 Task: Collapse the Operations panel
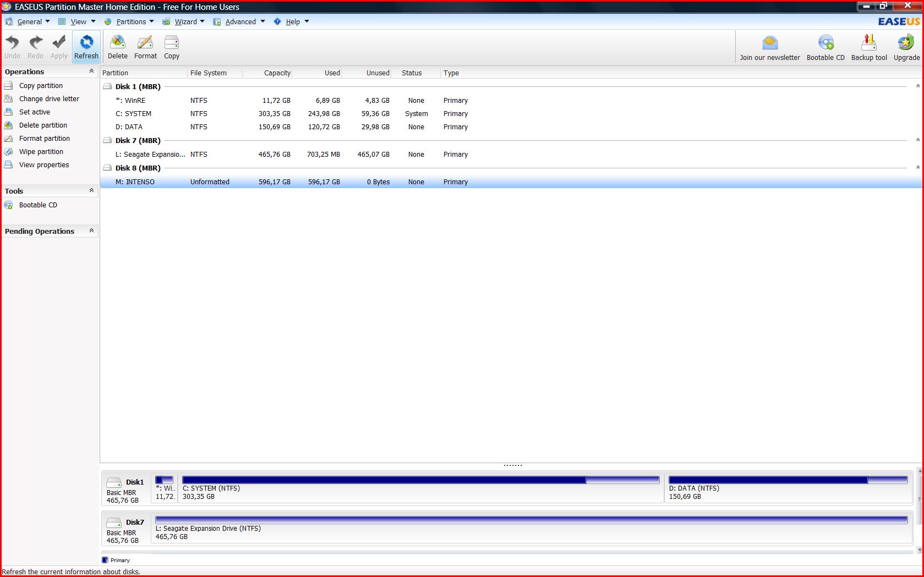(x=91, y=72)
